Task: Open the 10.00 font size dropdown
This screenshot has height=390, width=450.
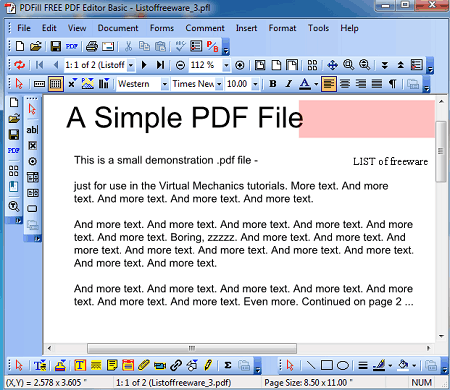Action: (x=255, y=84)
